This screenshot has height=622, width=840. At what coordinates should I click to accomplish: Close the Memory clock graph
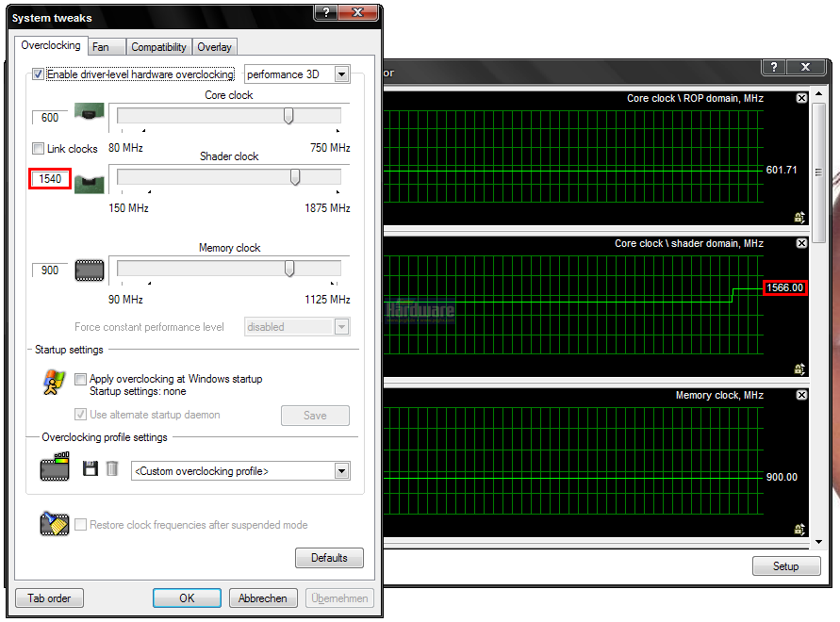coord(801,395)
